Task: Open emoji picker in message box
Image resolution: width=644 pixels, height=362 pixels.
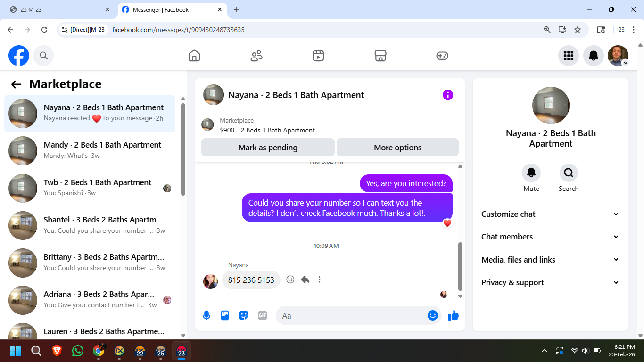Action: (433, 316)
